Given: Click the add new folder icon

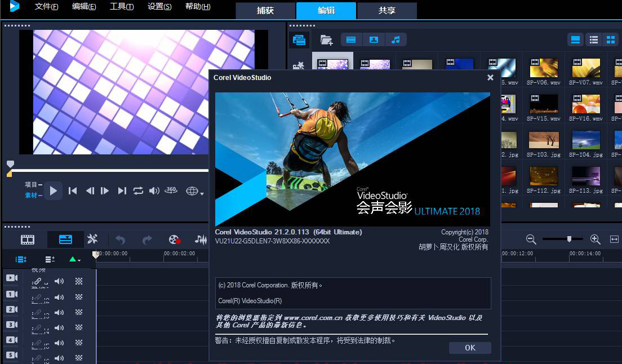Looking at the screenshot, I should (x=326, y=40).
